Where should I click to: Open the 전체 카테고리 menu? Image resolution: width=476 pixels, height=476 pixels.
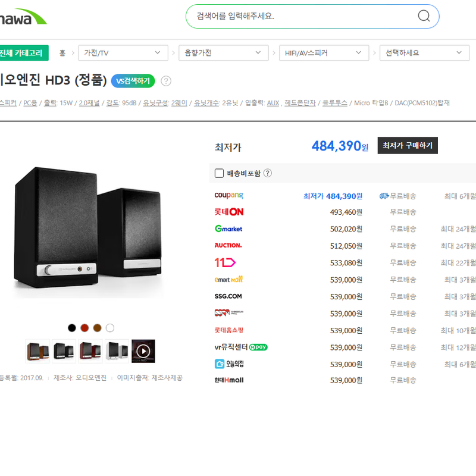tap(24, 53)
